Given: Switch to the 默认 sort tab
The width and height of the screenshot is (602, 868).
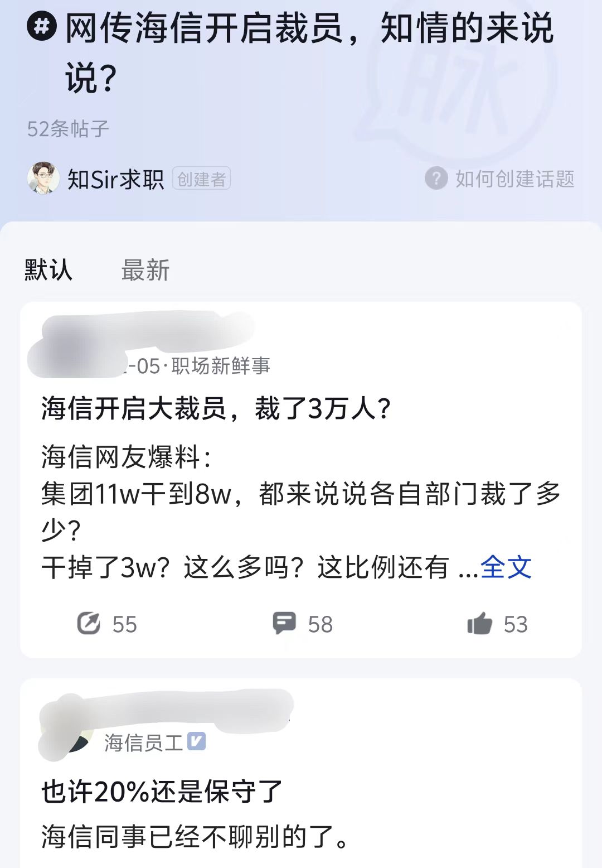Looking at the screenshot, I should (48, 270).
